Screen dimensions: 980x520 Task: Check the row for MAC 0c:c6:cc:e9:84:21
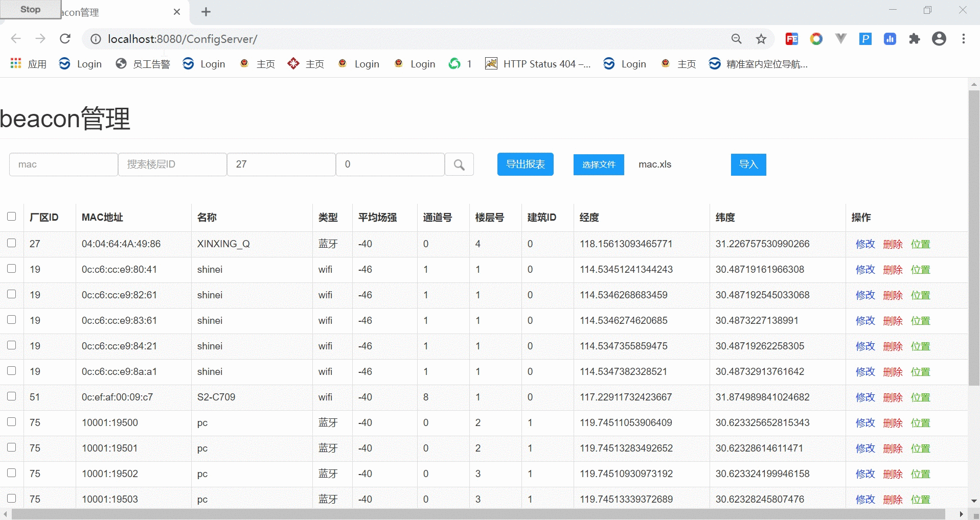click(x=12, y=345)
